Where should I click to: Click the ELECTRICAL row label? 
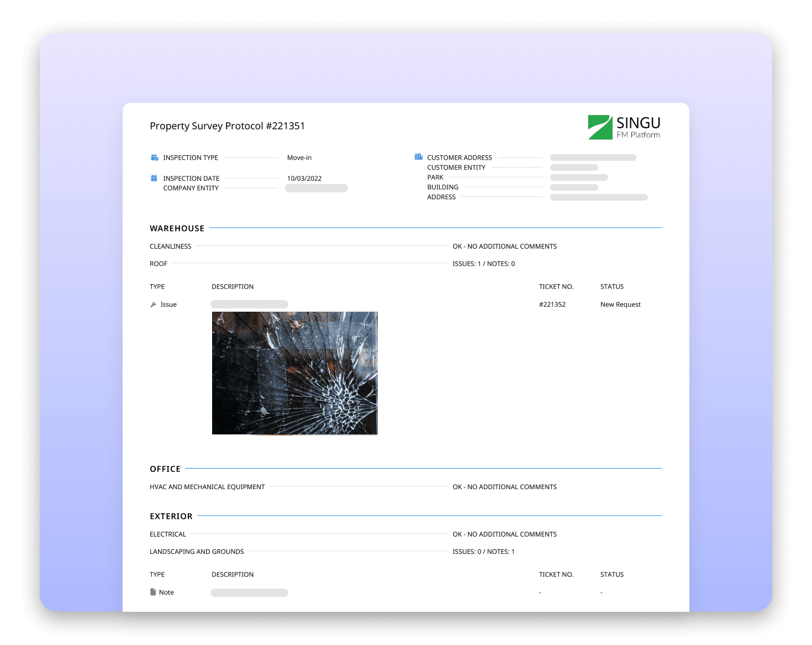[x=168, y=534]
